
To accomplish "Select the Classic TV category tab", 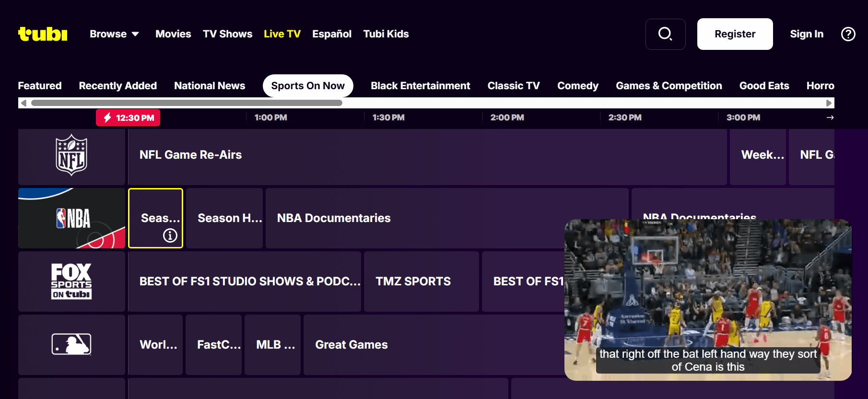I will point(514,86).
